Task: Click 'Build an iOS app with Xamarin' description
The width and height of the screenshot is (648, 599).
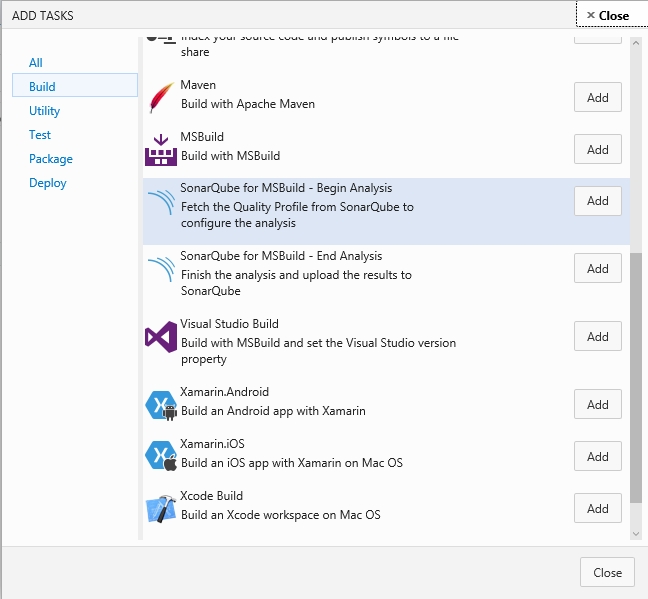Action: pos(292,463)
